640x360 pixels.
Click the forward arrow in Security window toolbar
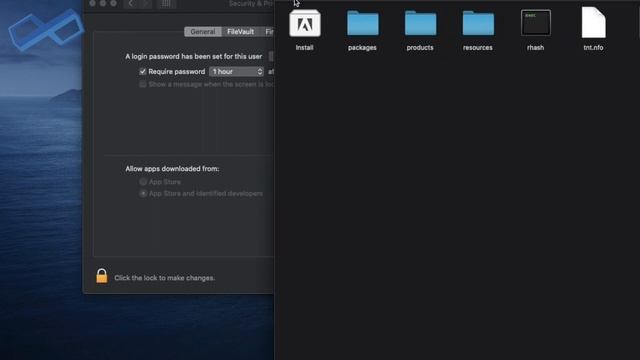(145, 4)
